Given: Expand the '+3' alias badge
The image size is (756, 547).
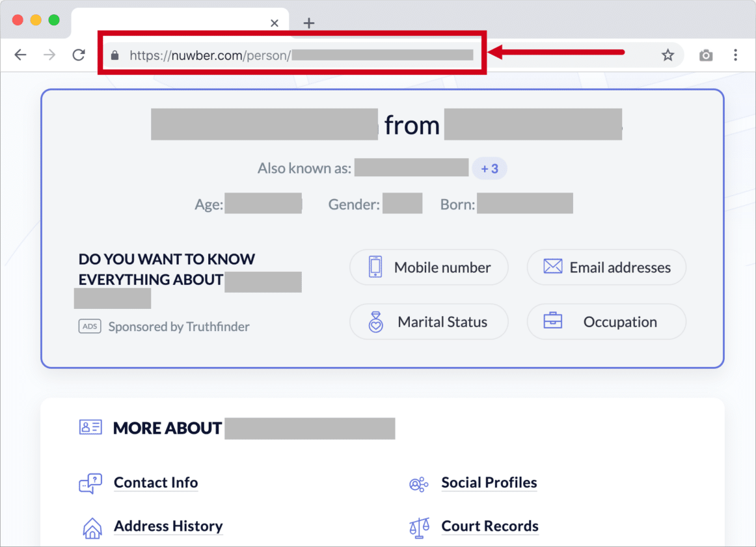Looking at the screenshot, I should pyautogui.click(x=489, y=168).
